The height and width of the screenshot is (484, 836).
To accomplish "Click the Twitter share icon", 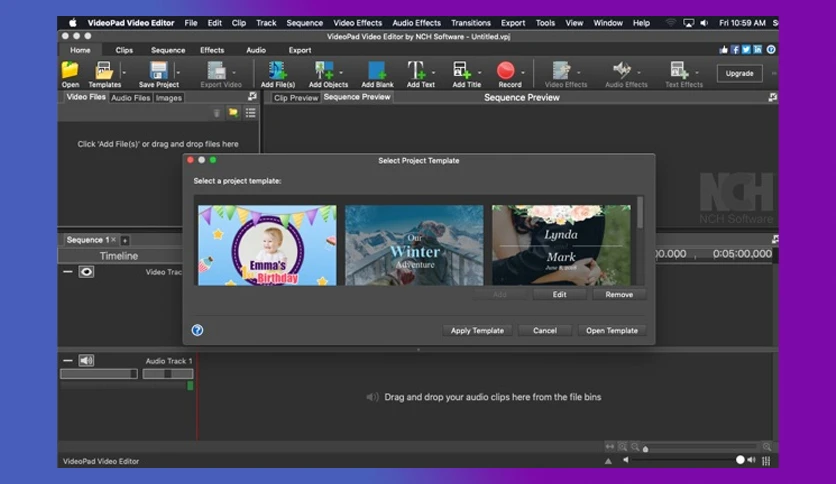I will [x=746, y=50].
